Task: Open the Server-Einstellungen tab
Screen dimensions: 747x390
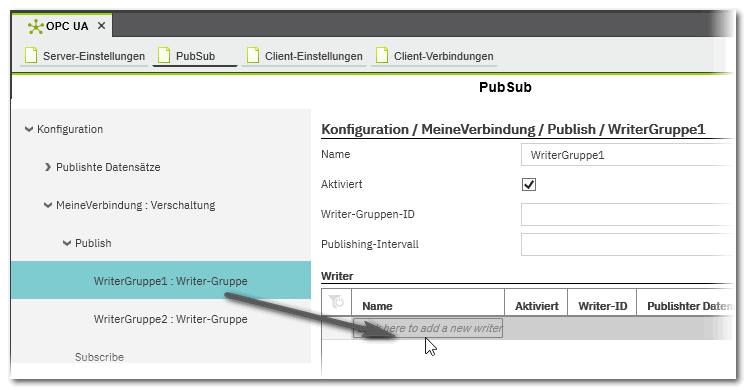Action: (x=84, y=56)
